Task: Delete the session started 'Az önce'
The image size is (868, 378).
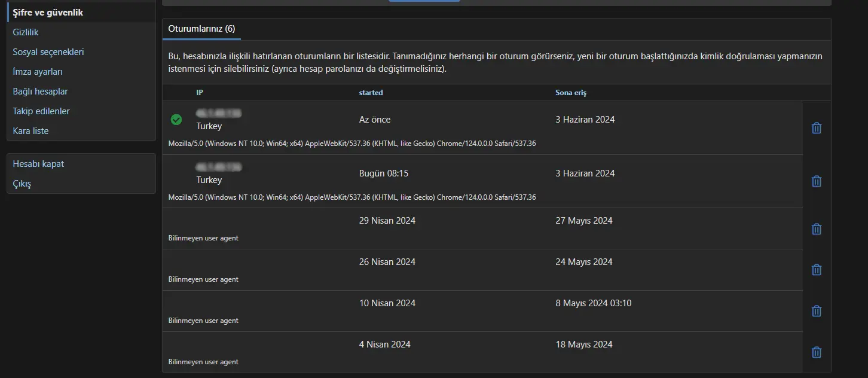Action: click(x=817, y=128)
